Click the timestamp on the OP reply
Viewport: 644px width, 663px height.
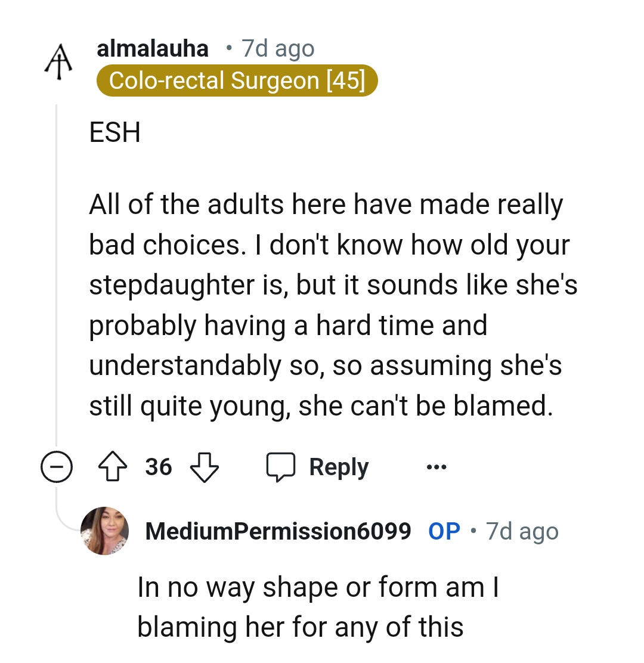[x=521, y=531]
